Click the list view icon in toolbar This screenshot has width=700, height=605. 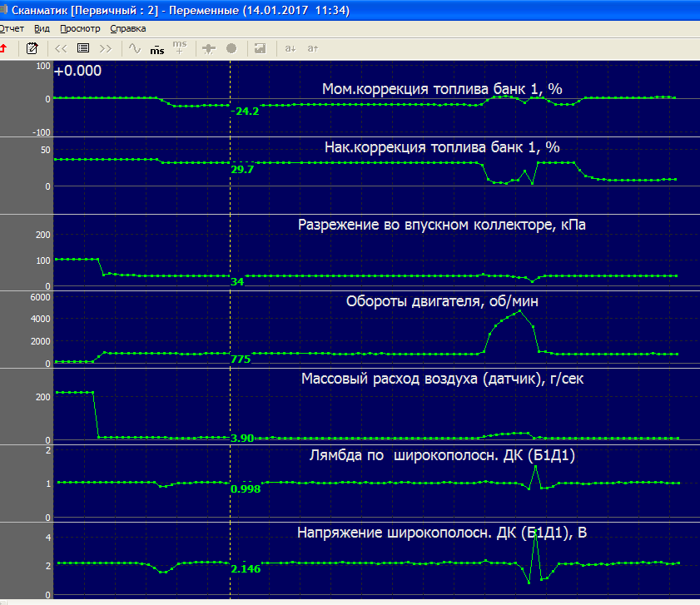(83, 48)
